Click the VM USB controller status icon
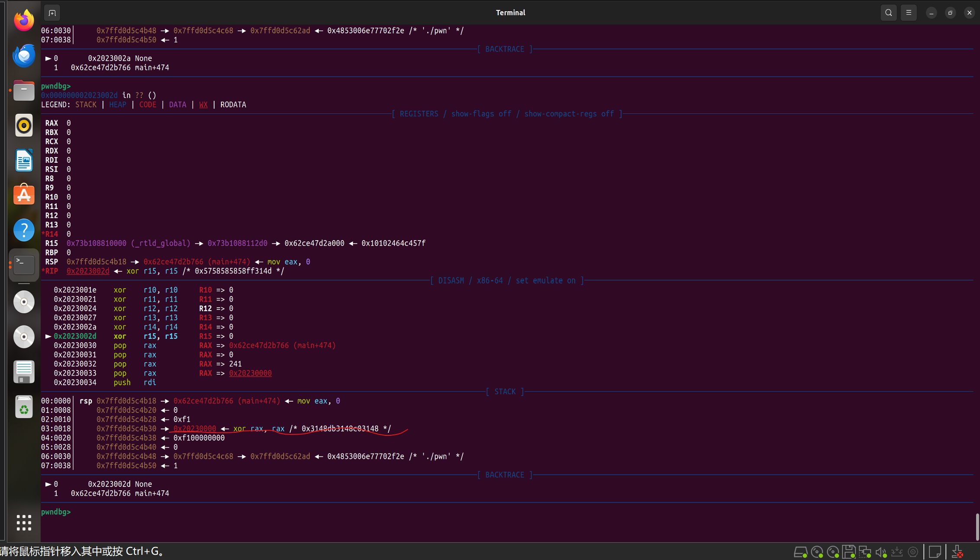This screenshot has width=980, height=560. coord(897,552)
